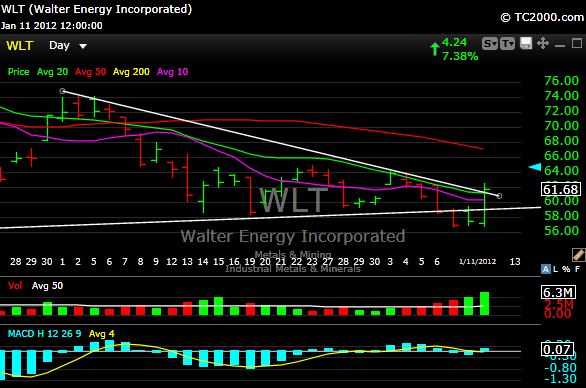Click the 7.38% percent change value

coord(460,56)
